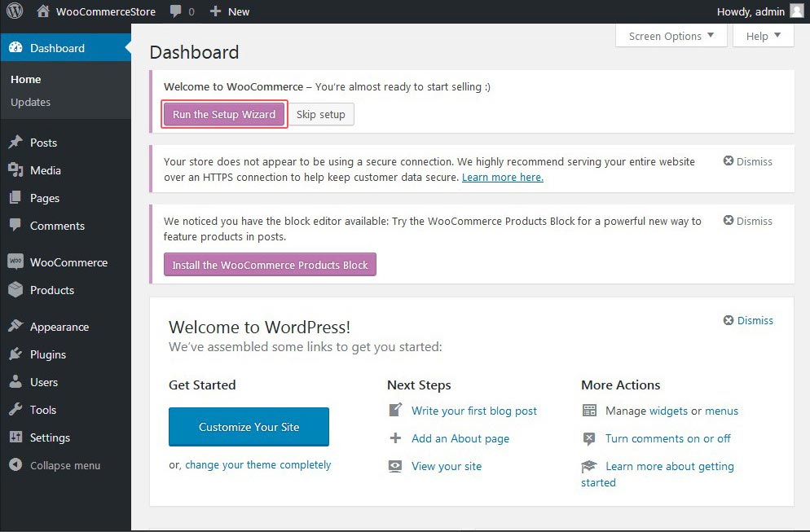Open the Screen Options dropdown
The height and width of the screenshot is (532, 810).
click(x=670, y=36)
